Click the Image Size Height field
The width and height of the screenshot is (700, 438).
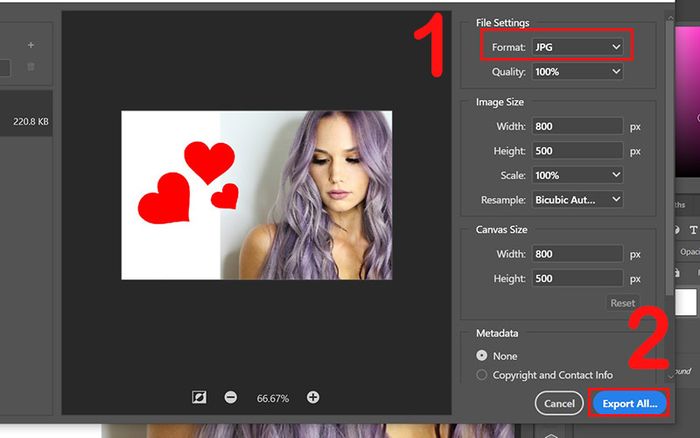[x=578, y=150]
